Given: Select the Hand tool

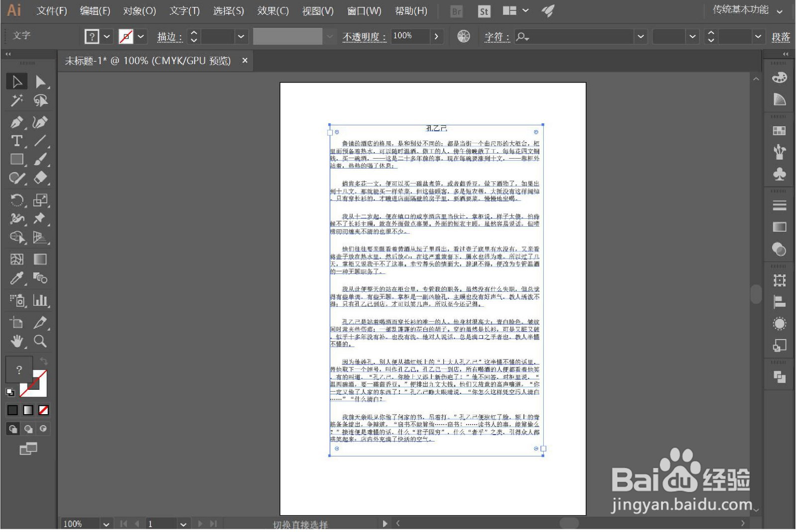Looking at the screenshot, I should point(16,341).
